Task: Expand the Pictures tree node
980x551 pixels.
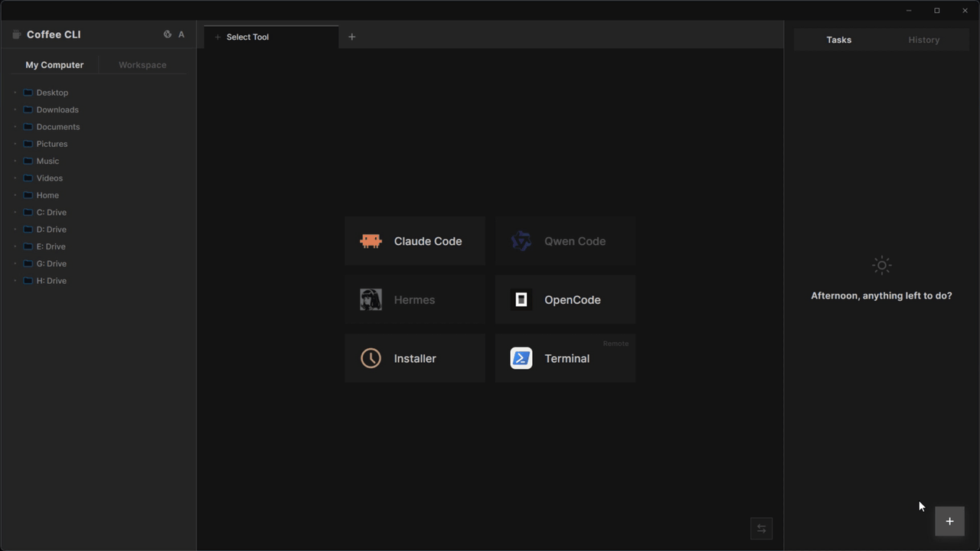Action: click(x=15, y=144)
